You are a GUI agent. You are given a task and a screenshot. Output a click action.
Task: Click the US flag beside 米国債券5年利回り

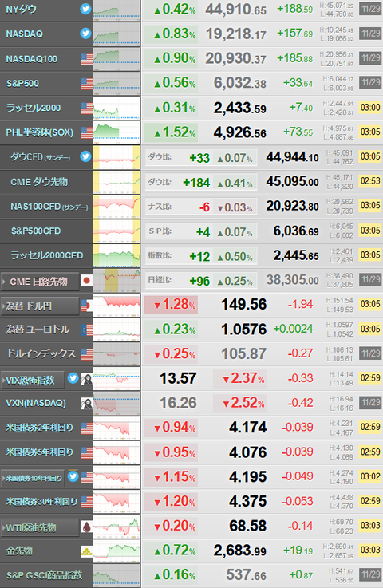click(x=87, y=452)
